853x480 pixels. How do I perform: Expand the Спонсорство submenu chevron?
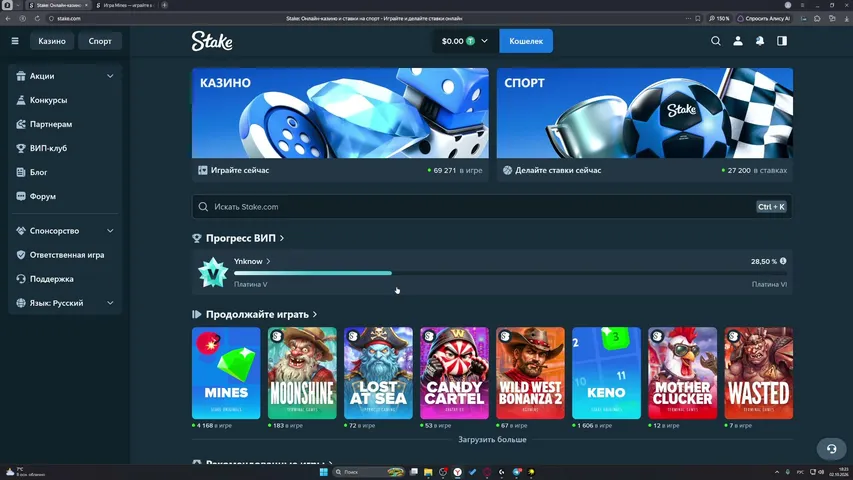[x=110, y=231]
